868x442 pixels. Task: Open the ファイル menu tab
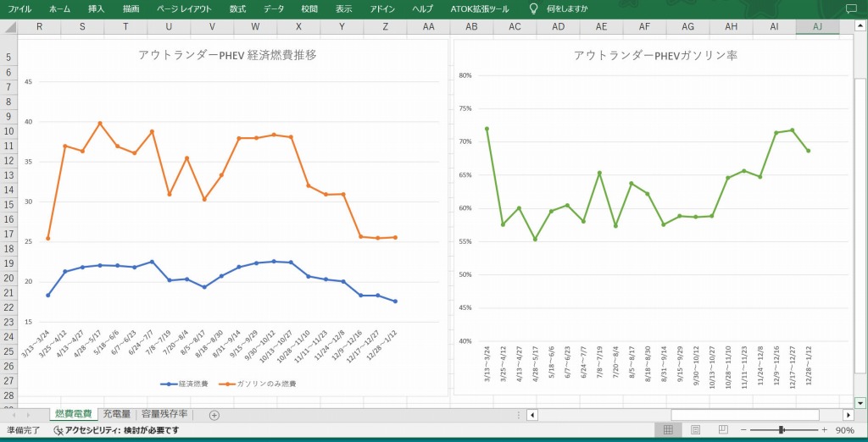(x=19, y=8)
